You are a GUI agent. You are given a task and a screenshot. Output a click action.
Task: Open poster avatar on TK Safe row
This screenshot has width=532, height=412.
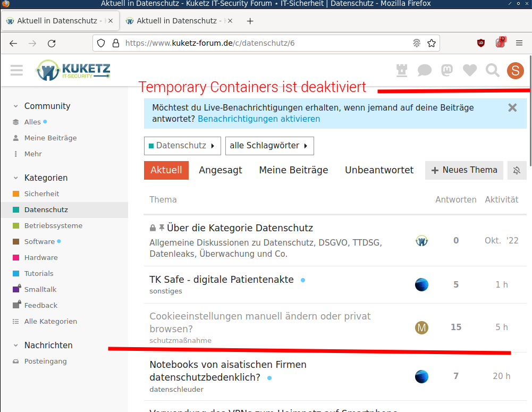tap(422, 284)
